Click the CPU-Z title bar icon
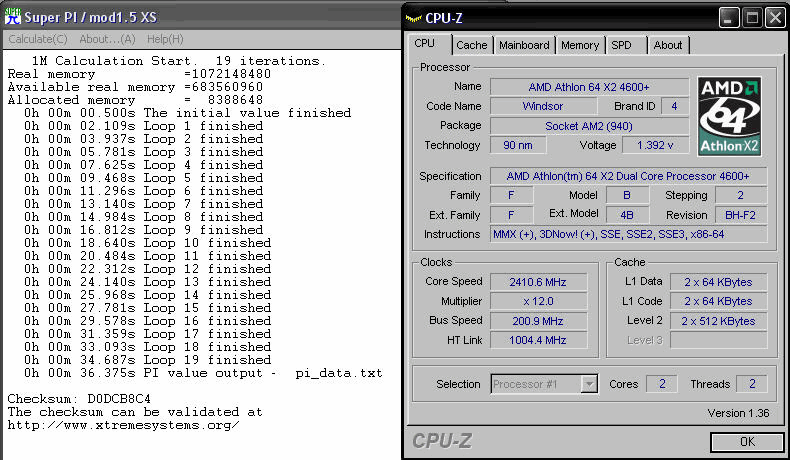Image resolution: width=790 pixels, height=460 pixels. click(413, 18)
